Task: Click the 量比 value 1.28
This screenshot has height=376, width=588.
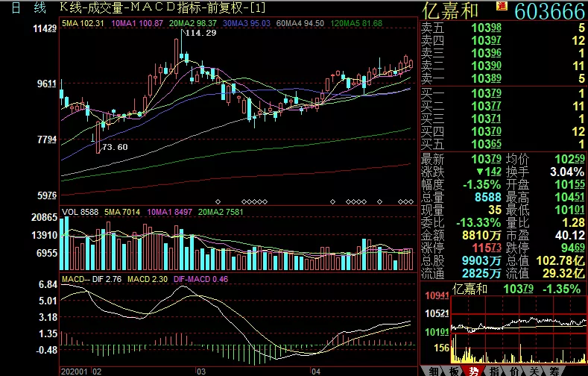Action: 573,222
